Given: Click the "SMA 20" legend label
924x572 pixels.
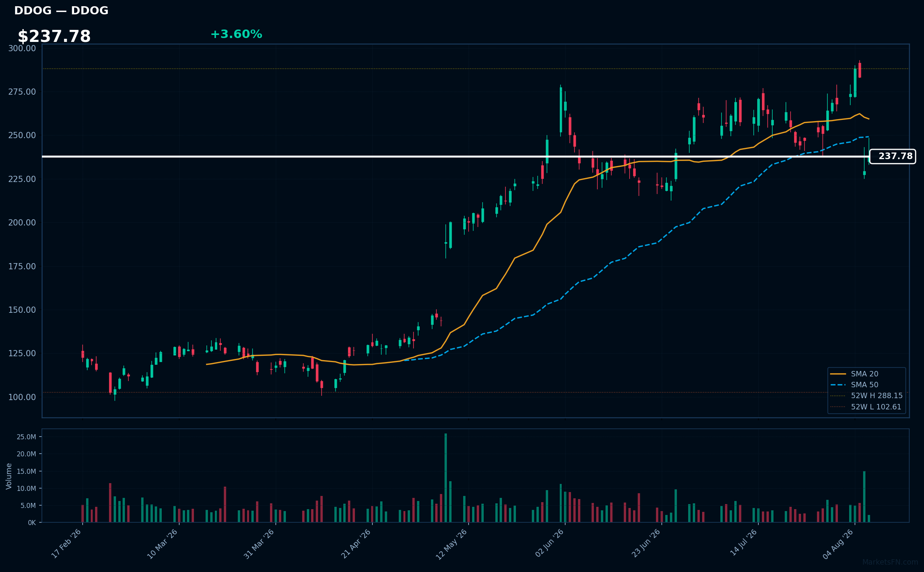Looking at the screenshot, I should click(865, 374).
